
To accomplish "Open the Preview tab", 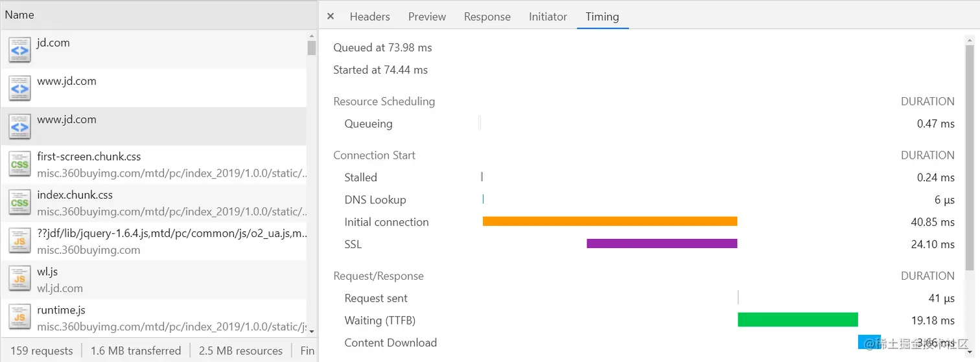I will click(x=426, y=17).
